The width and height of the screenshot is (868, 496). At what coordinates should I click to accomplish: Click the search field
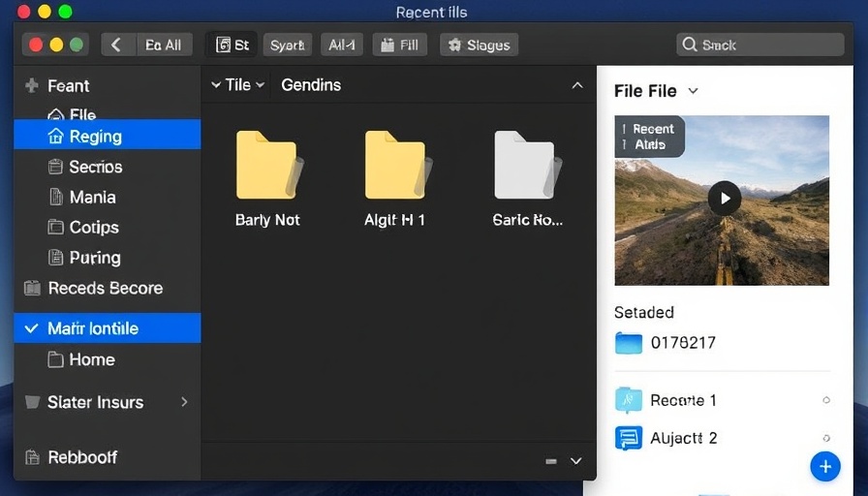point(760,45)
